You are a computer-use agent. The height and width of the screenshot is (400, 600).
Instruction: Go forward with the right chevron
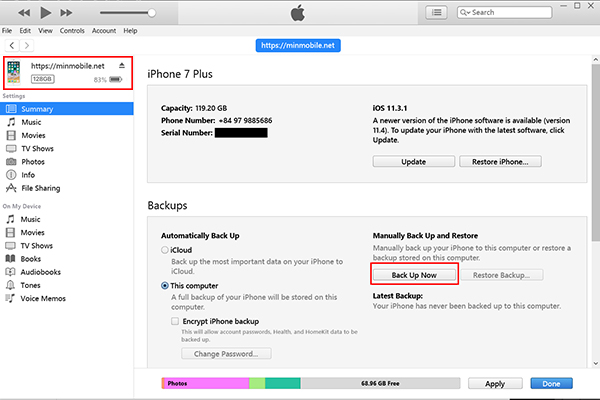tap(26, 46)
